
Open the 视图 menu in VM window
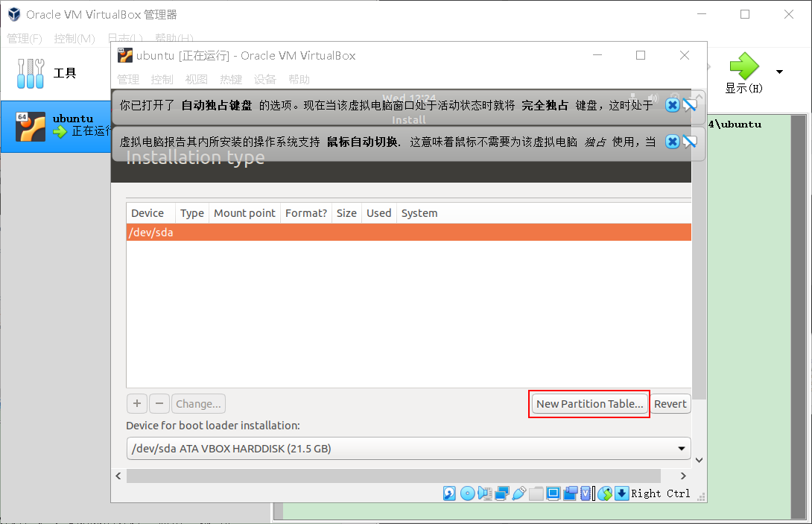point(196,79)
